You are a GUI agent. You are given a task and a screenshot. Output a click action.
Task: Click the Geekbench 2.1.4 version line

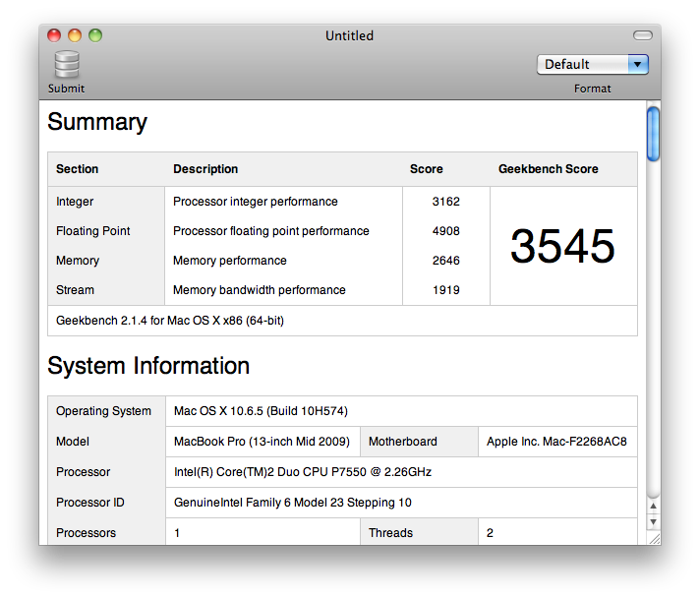point(170,321)
